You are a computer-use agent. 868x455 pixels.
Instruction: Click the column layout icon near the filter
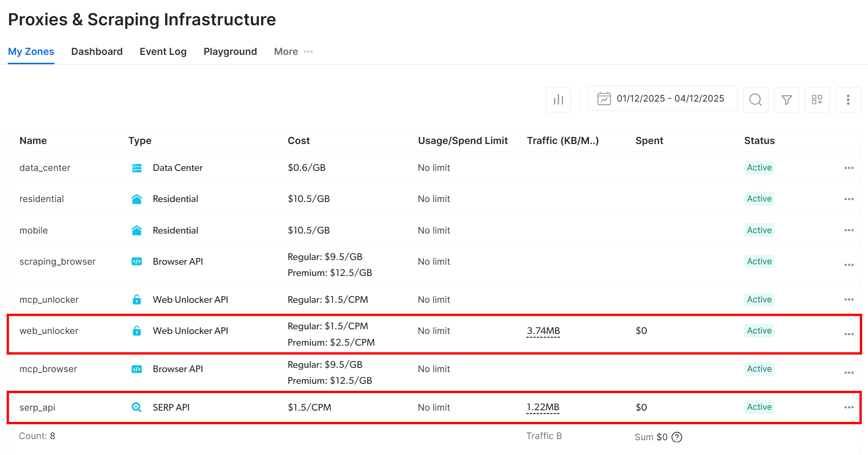pos(817,100)
